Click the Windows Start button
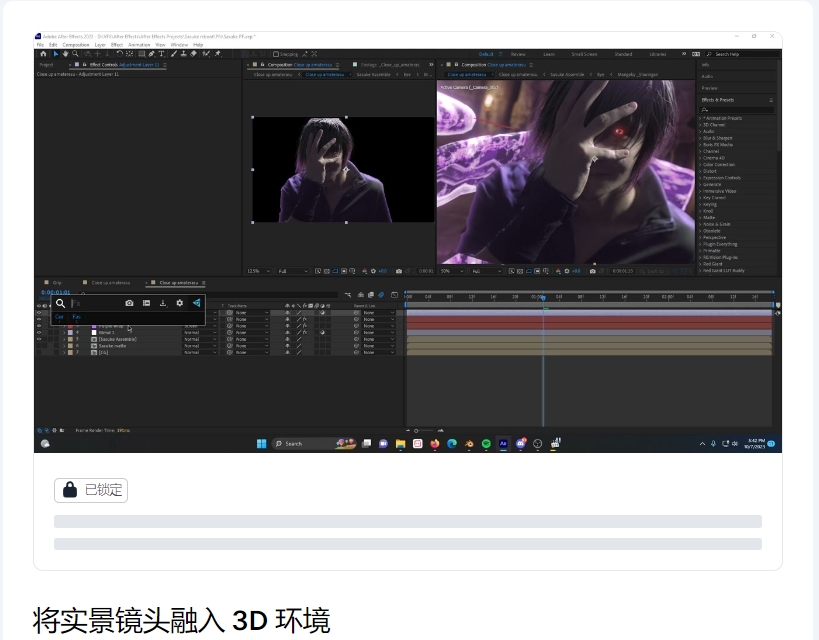Image resolution: width=819 pixels, height=640 pixels. [x=262, y=444]
